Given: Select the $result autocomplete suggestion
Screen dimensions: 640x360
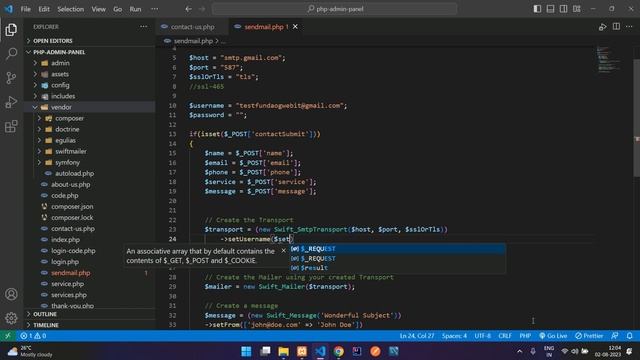Looking at the screenshot, I should (398, 268).
